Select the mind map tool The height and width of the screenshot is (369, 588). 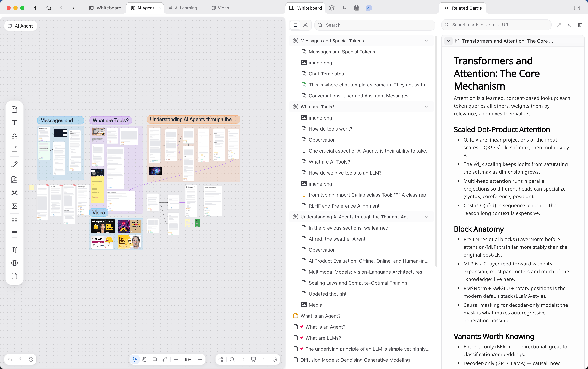click(14, 193)
